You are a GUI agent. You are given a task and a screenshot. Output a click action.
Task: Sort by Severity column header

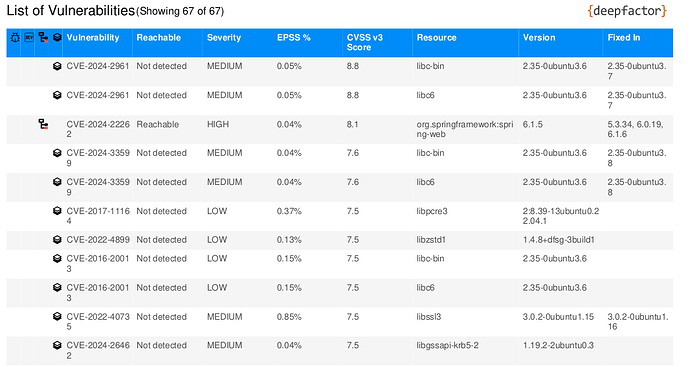pos(224,38)
